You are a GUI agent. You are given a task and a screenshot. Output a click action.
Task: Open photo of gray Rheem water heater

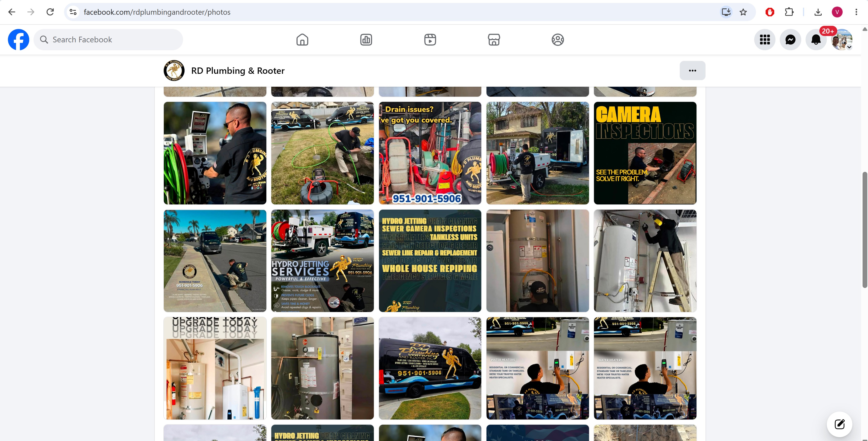(x=322, y=368)
